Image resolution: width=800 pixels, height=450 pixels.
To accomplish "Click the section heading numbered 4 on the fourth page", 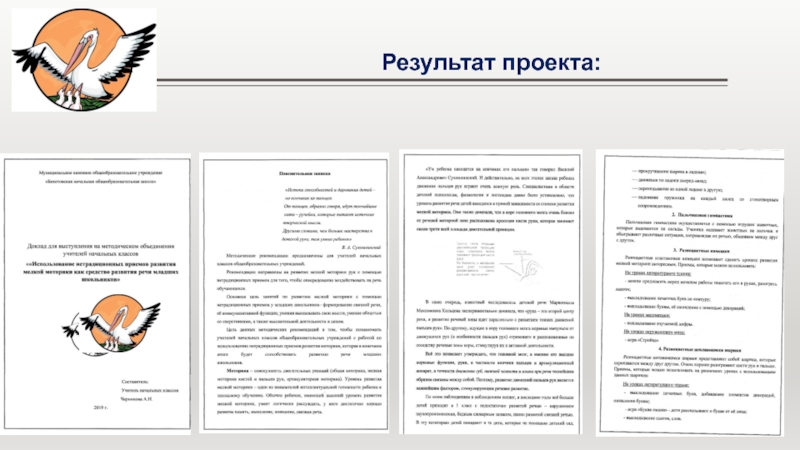I will tap(700, 349).
